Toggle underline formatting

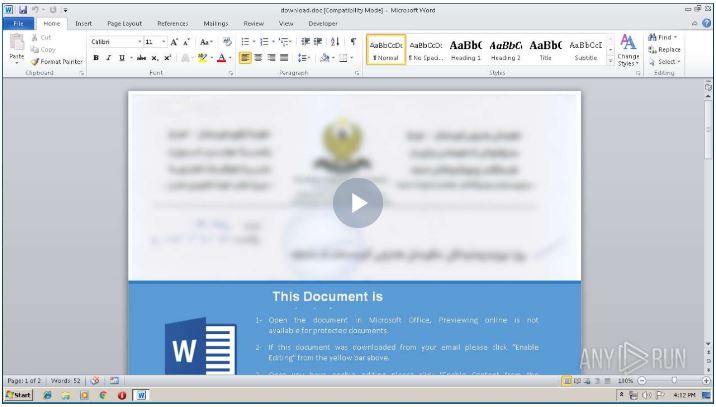(121, 58)
